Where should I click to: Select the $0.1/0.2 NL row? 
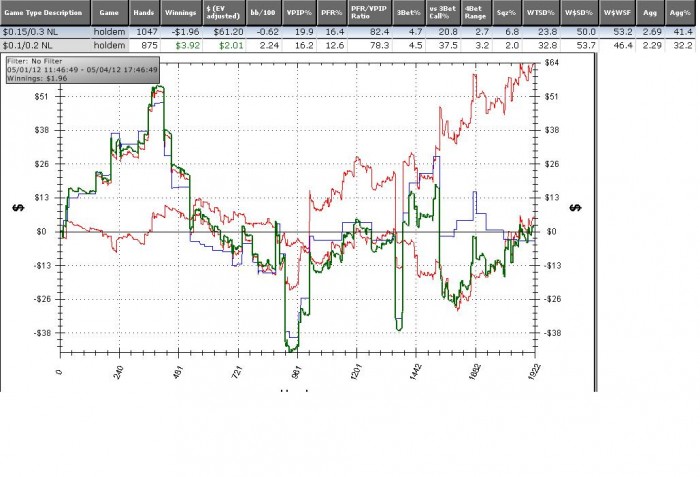coord(348,46)
